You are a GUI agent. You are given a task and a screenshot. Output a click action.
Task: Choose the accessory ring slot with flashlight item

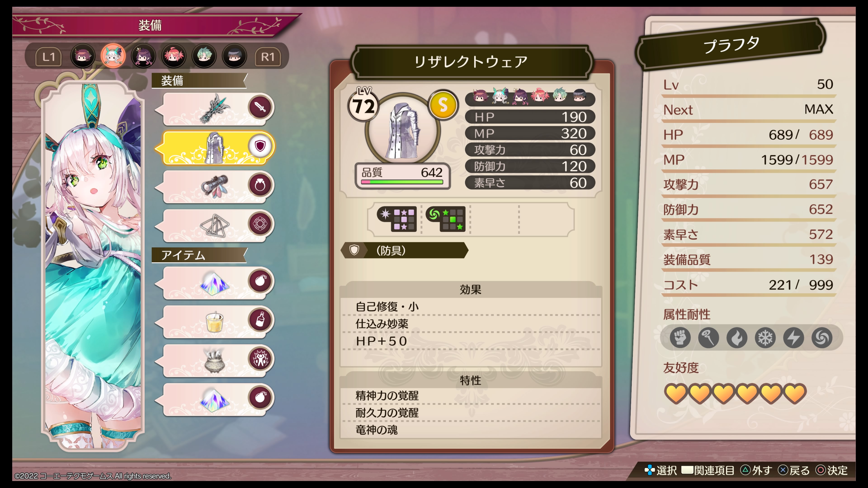215,186
